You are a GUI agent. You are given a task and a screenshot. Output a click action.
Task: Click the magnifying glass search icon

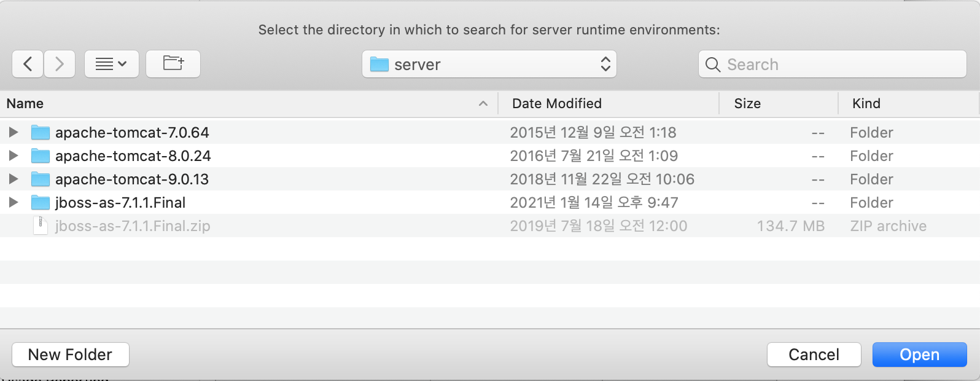coord(713,65)
